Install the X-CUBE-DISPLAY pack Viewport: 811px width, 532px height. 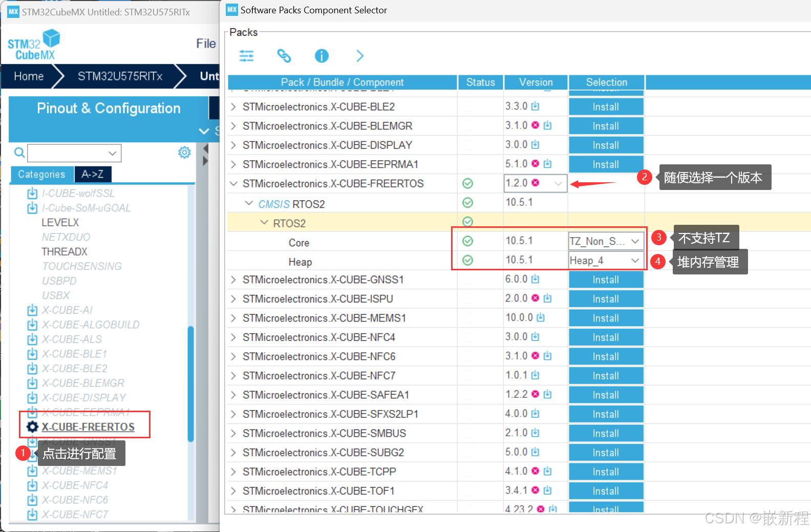(x=606, y=145)
